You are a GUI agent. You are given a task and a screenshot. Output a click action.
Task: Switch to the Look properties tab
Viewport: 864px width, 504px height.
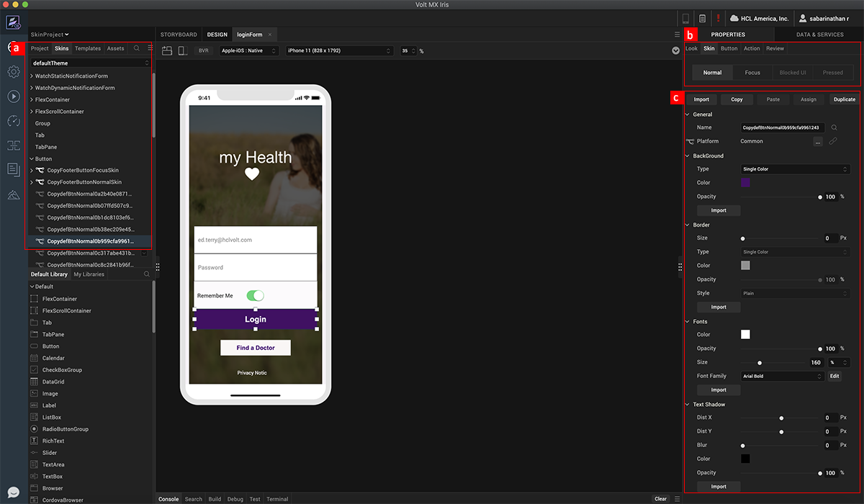[691, 48]
